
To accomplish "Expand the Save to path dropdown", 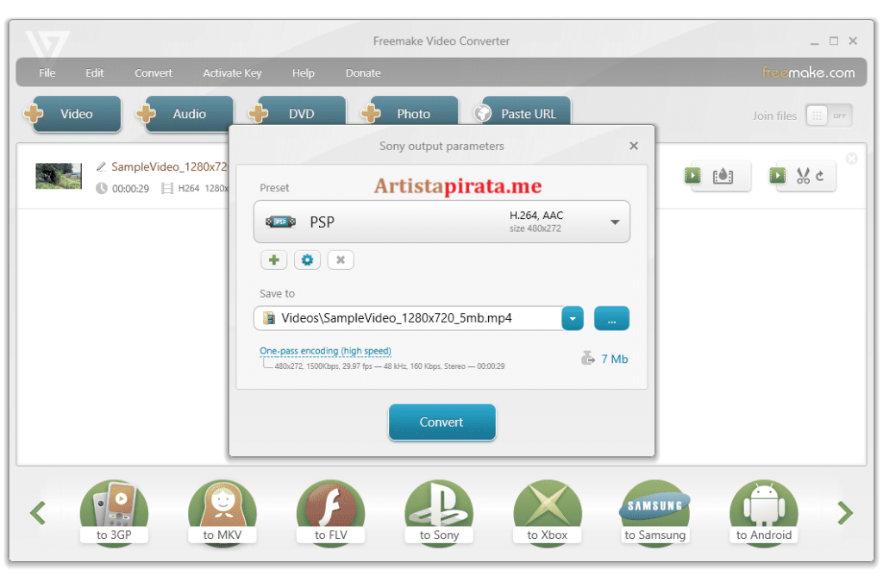I will pyautogui.click(x=573, y=318).
